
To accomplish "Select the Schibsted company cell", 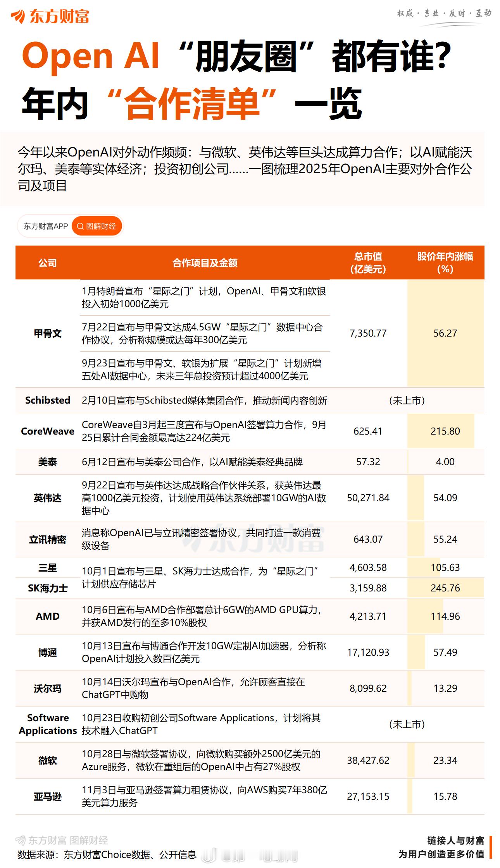I will (x=48, y=400).
